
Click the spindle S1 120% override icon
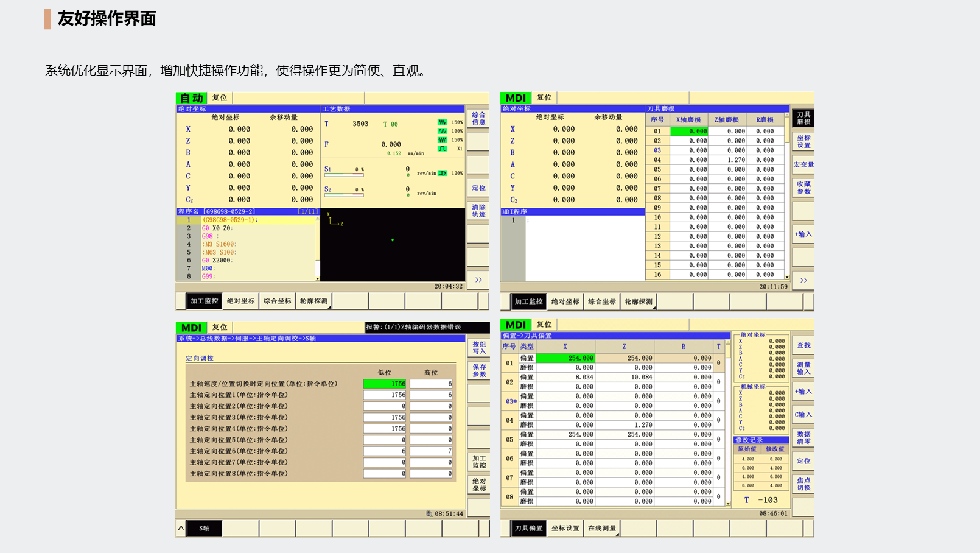pos(443,173)
